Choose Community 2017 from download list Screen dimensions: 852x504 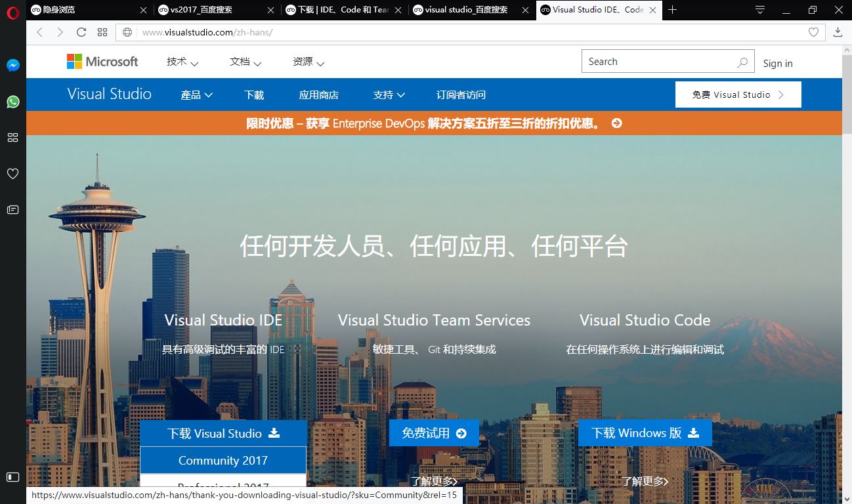(x=223, y=460)
